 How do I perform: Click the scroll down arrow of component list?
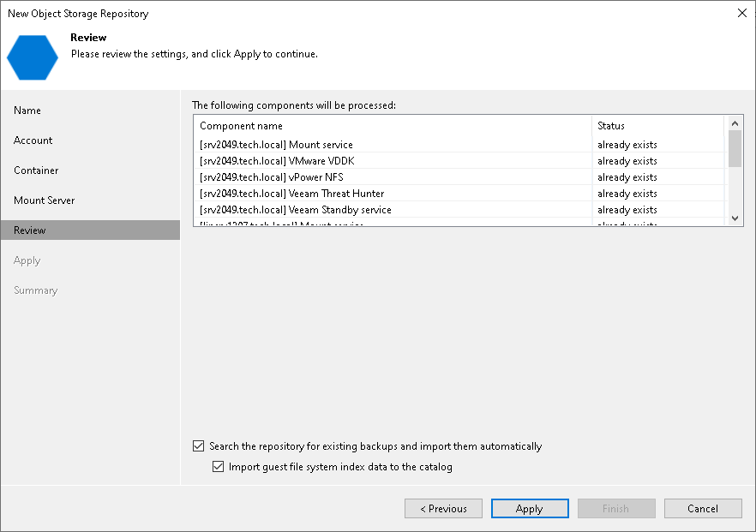pyautogui.click(x=735, y=218)
